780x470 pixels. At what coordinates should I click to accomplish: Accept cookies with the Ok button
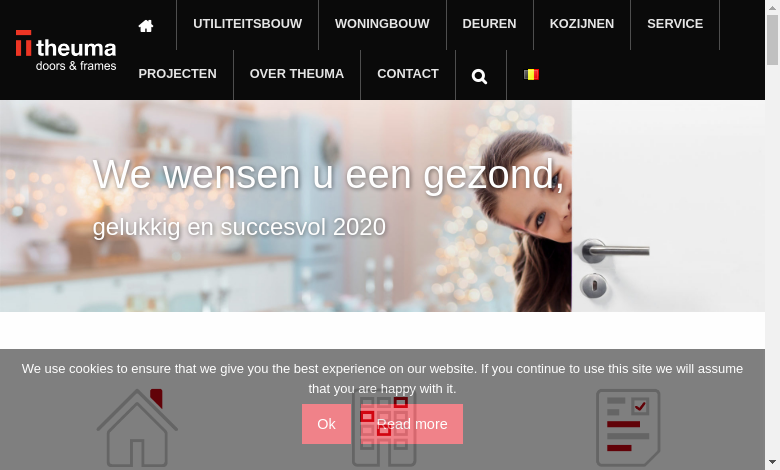pos(326,424)
